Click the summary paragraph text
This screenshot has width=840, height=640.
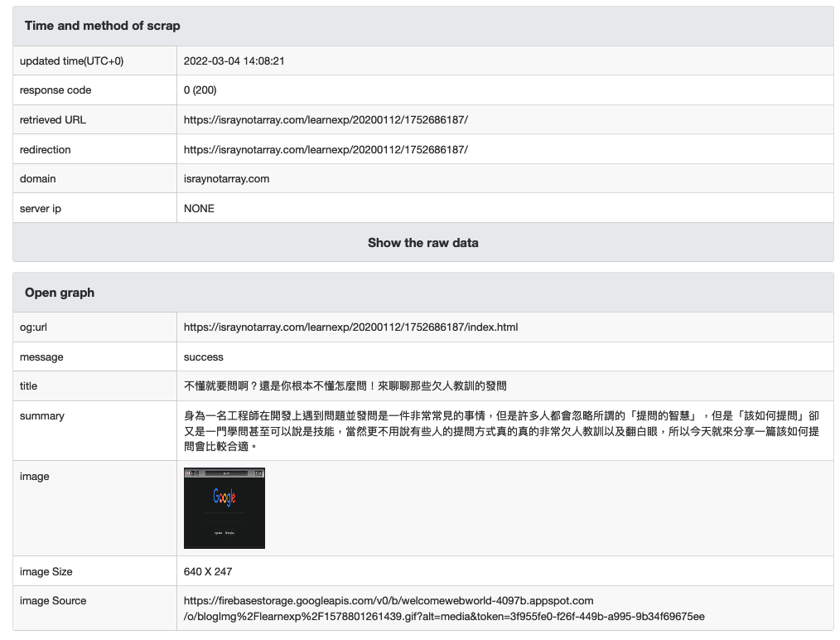pos(500,430)
